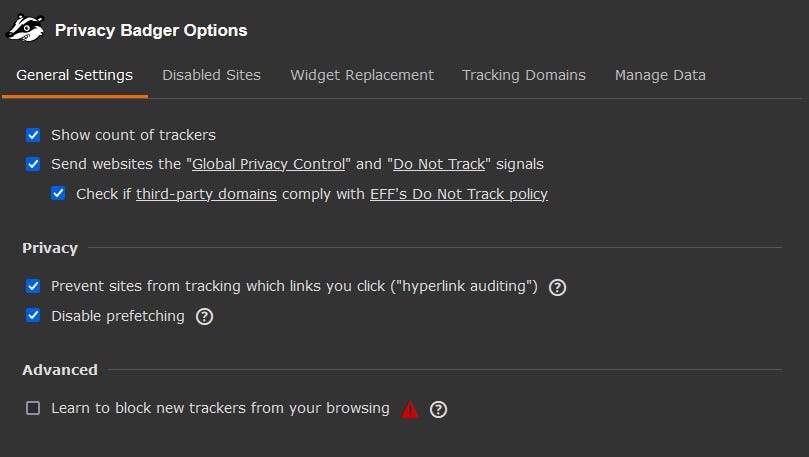Follow the Do Not Track link
The width and height of the screenshot is (809, 457).
pyautogui.click(x=439, y=164)
